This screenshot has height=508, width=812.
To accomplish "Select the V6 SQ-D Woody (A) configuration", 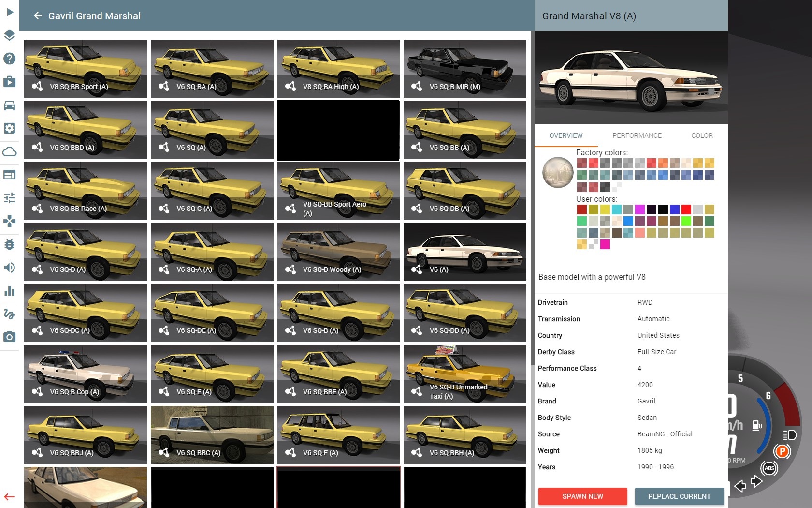I will 338,252.
